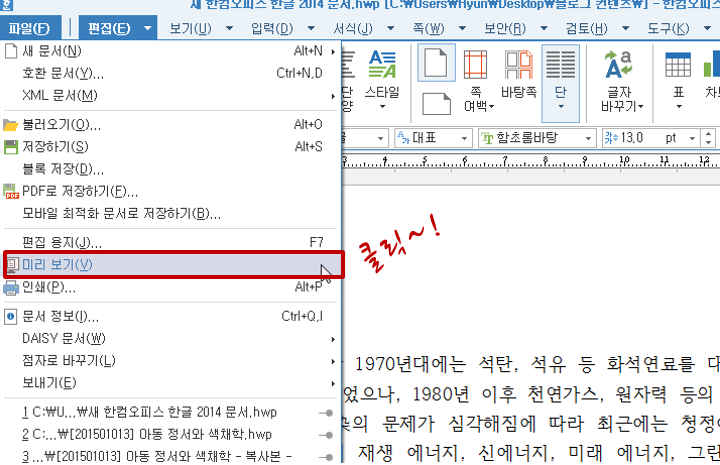Open the 파일(F) menu tab
Image resolution: width=720 pixels, height=465 pixels.
[x=30, y=28]
